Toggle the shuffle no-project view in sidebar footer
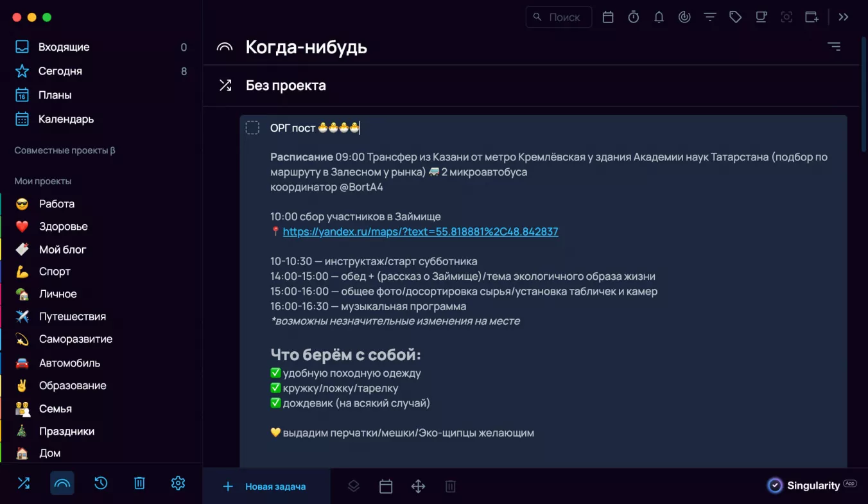 (24, 483)
